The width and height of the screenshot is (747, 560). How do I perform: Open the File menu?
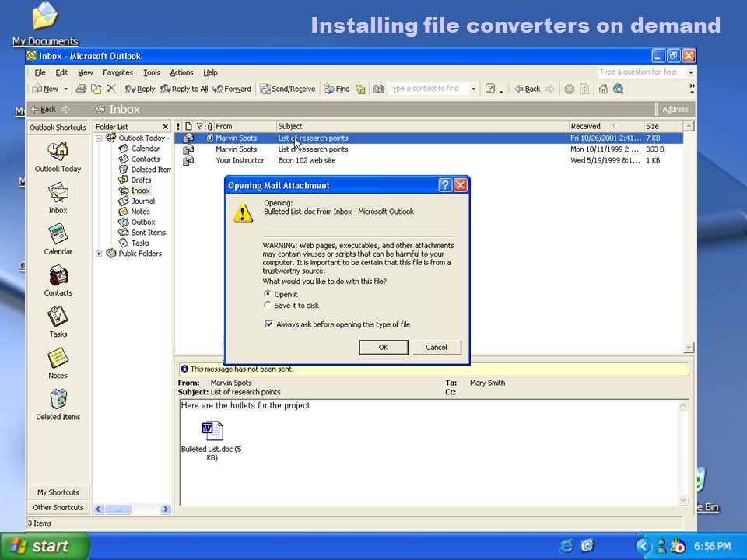40,72
